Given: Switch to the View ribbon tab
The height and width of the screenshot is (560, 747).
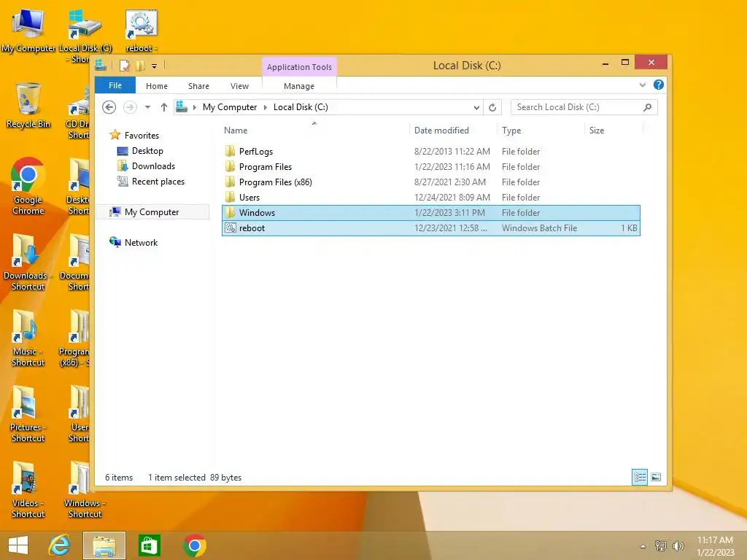Looking at the screenshot, I should pyautogui.click(x=239, y=86).
